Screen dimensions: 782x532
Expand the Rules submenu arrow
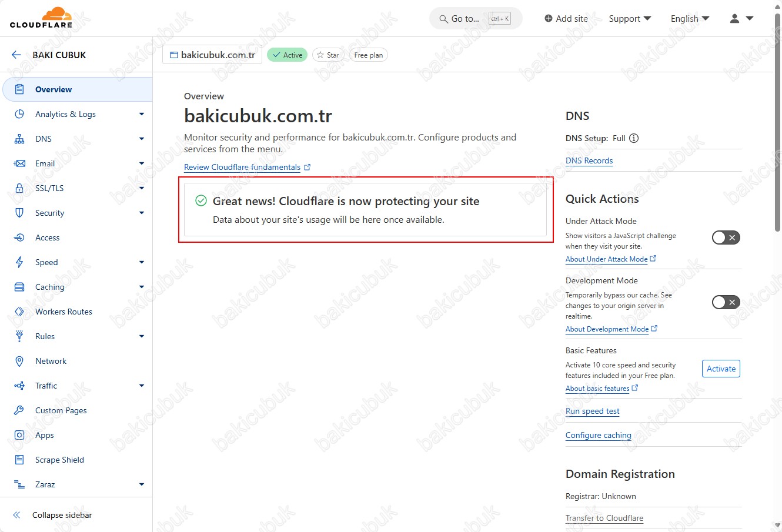click(x=142, y=336)
